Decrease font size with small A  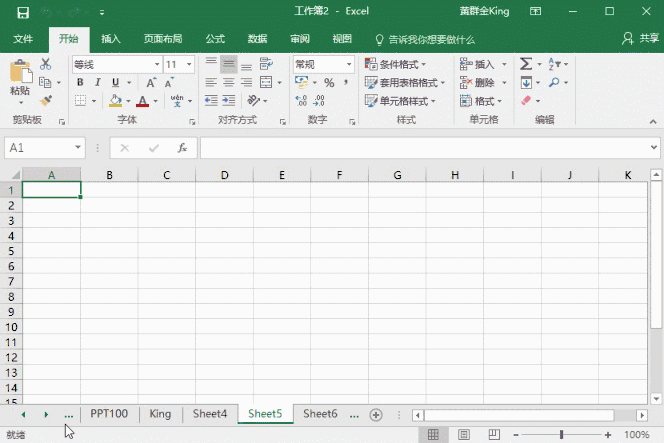(x=169, y=83)
